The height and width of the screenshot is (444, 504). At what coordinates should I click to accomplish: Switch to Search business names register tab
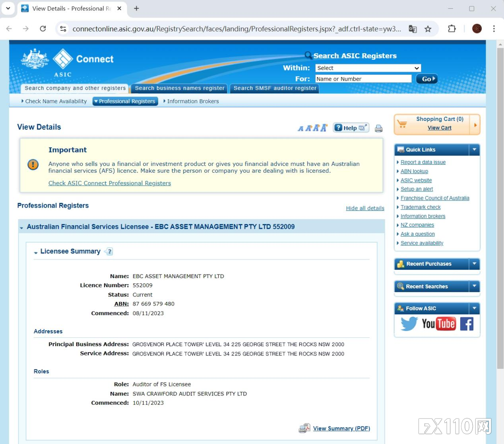tap(180, 88)
